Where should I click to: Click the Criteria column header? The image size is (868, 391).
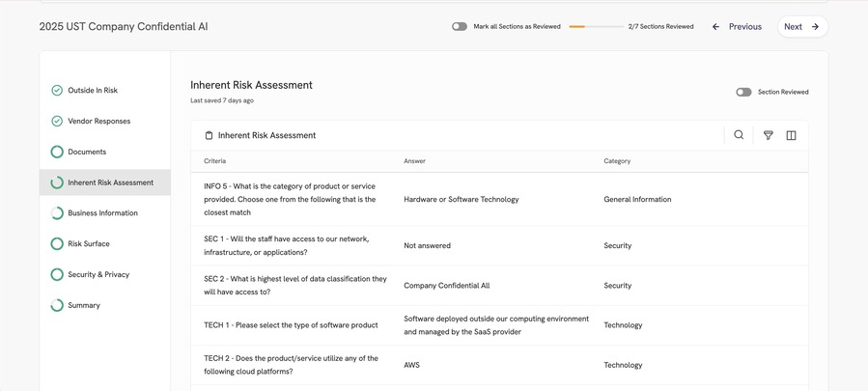pyautogui.click(x=214, y=161)
